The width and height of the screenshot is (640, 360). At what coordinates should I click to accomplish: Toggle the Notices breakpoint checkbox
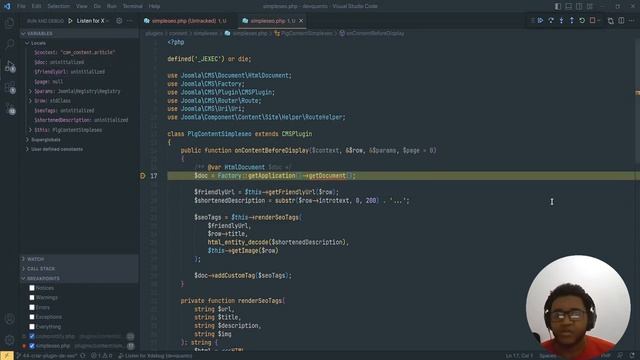[32, 288]
